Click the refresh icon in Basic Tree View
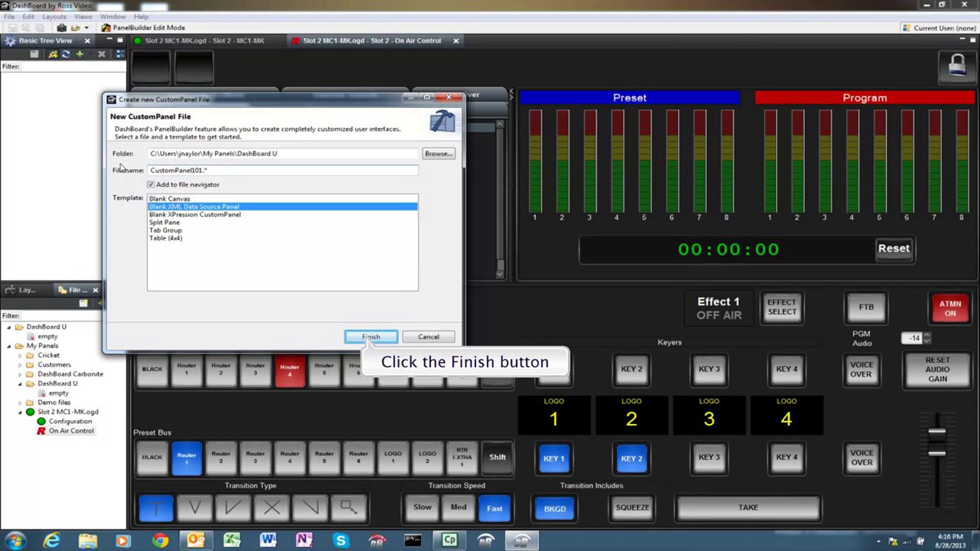This screenshot has height=551, width=980. [65, 54]
